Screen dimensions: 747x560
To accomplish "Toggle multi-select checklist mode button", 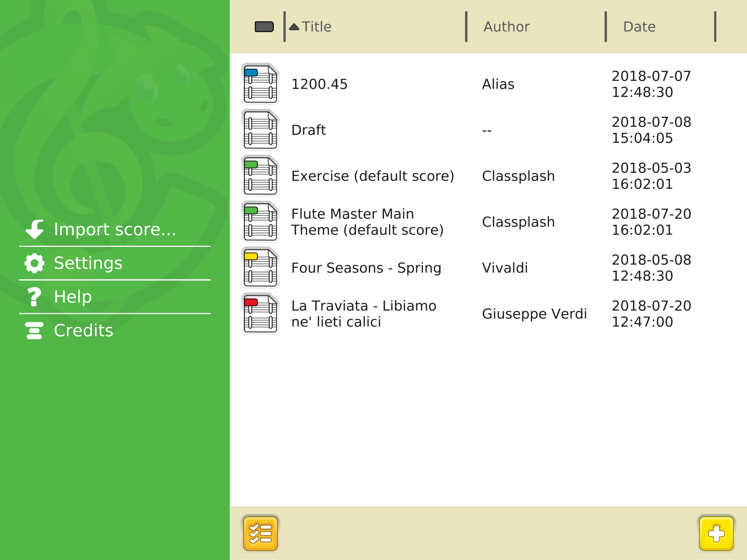I will (x=260, y=533).
